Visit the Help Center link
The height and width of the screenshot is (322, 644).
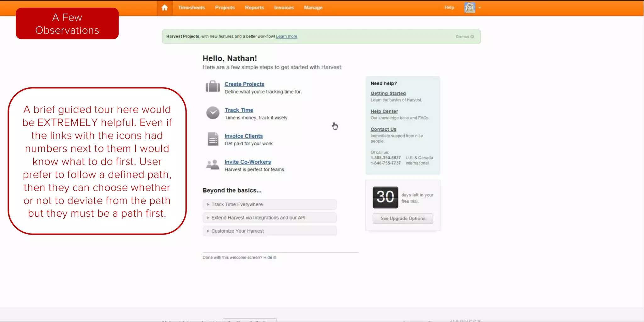click(x=384, y=111)
